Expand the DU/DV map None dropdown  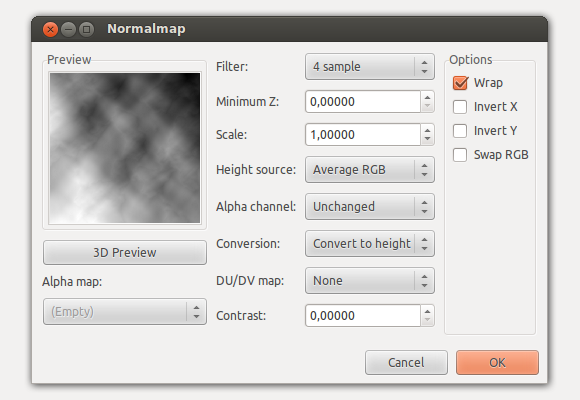[370, 280]
